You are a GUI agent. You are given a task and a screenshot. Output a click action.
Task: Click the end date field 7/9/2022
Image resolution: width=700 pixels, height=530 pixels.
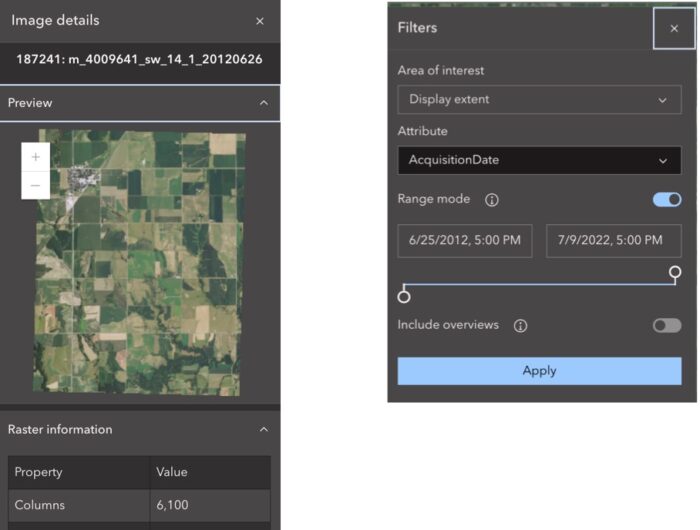coord(614,241)
